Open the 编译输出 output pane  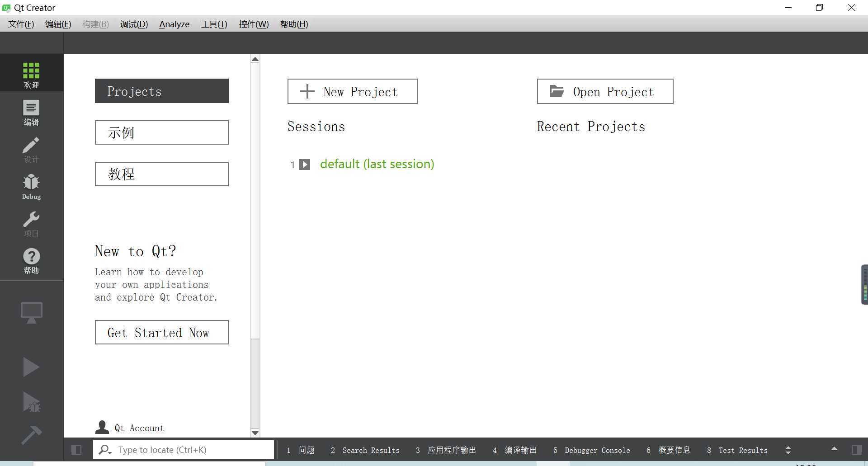[514, 450]
